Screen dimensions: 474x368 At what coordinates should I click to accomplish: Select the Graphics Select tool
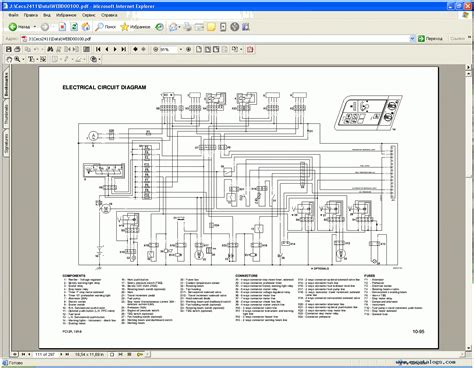click(x=43, y=59)
